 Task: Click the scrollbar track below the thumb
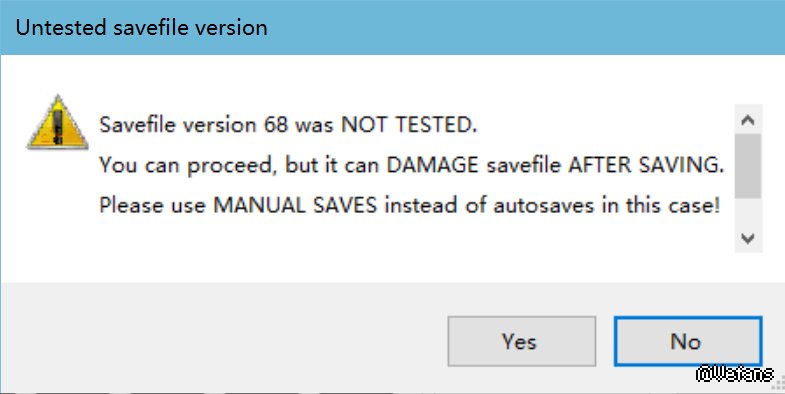click(x=748, y=211)
